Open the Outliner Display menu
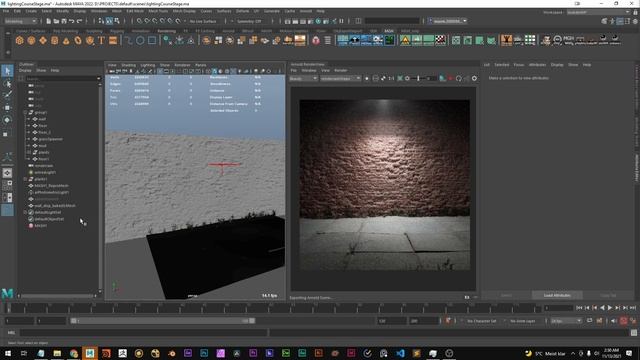 coord(25,70)
